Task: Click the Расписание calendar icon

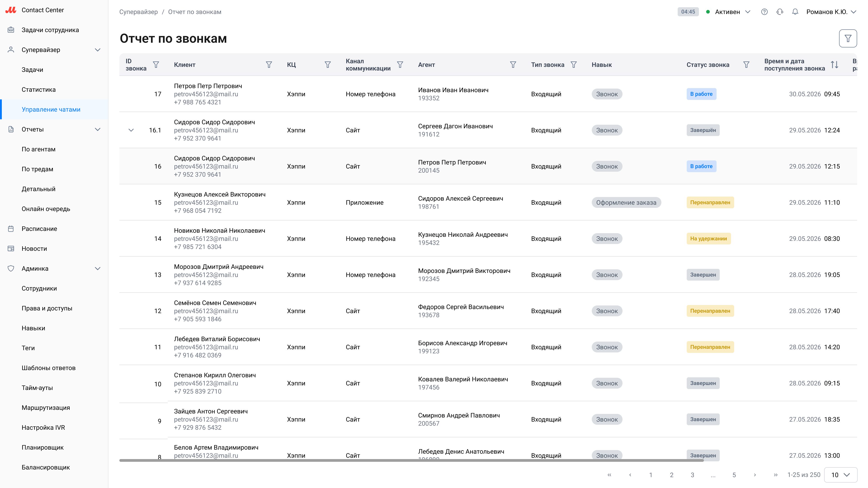Action: pos(11,229)
